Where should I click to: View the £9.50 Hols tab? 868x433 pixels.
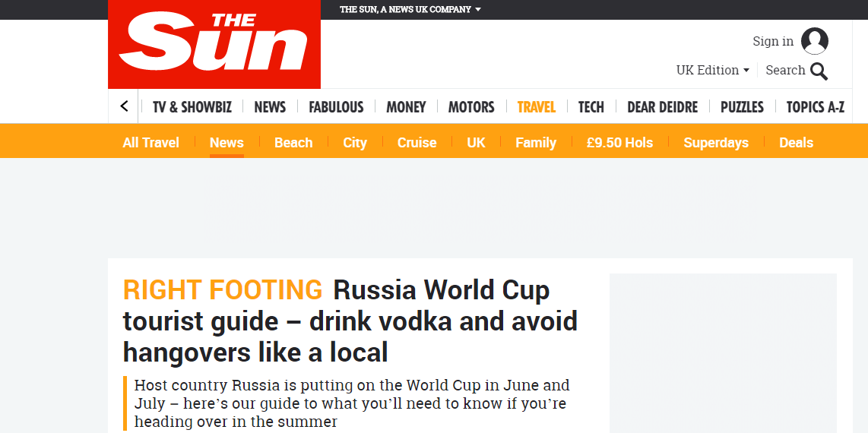coord(619,143)
